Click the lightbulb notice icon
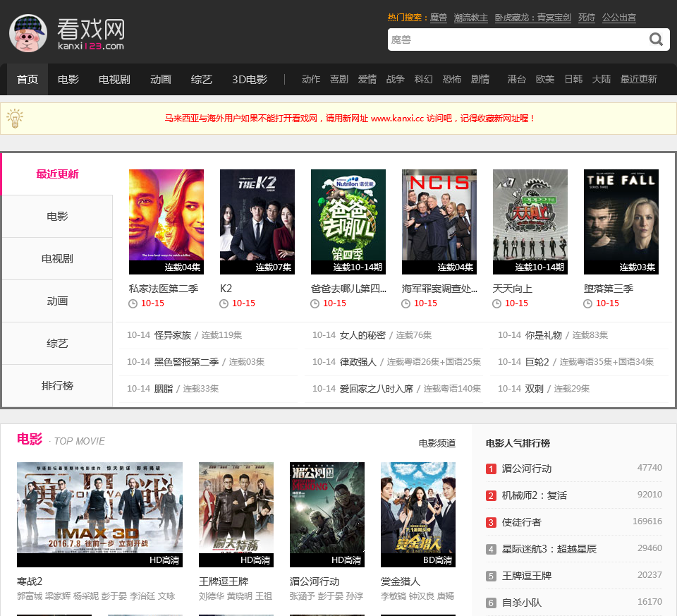Screen dimensions: 677x616 (x=15, y=118)
